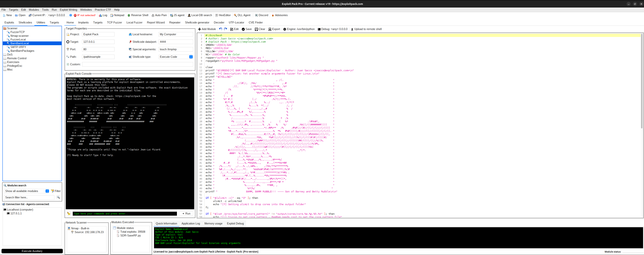Image resolution: width=644 pixels, height=255 pixels.
Task: Open the Exploit Writing menu
Action: [x=68, y=10]
